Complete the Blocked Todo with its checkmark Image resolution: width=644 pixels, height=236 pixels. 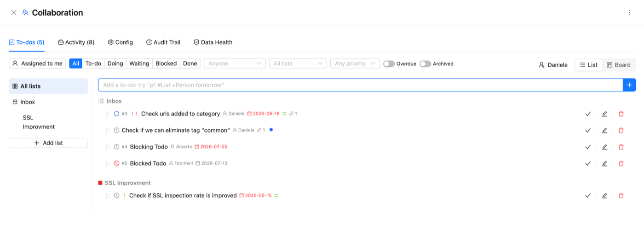pyautogui.click(x=588, y=164)
